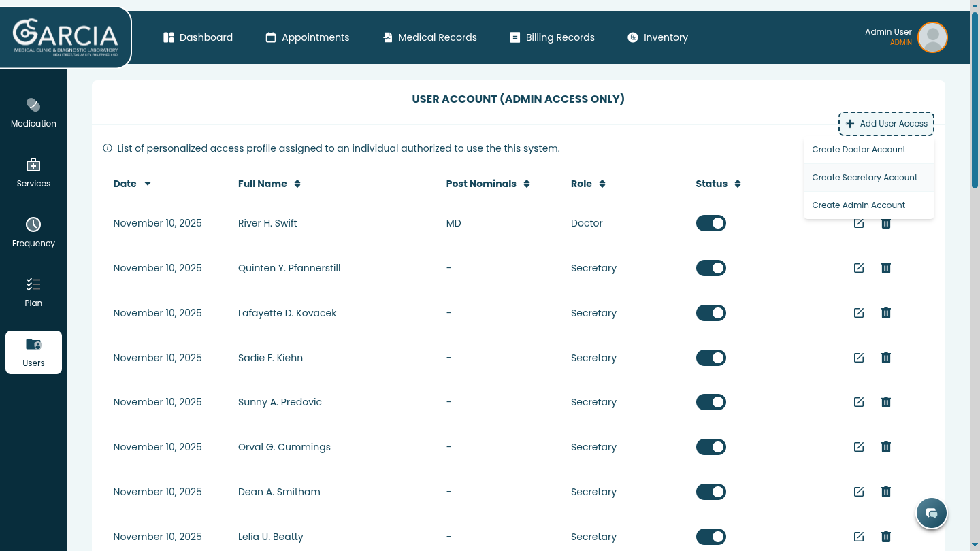Delete Lafayette D. Kovacek's account with trash icon
This screenshot has height=551, width=980.
point(885,313)
